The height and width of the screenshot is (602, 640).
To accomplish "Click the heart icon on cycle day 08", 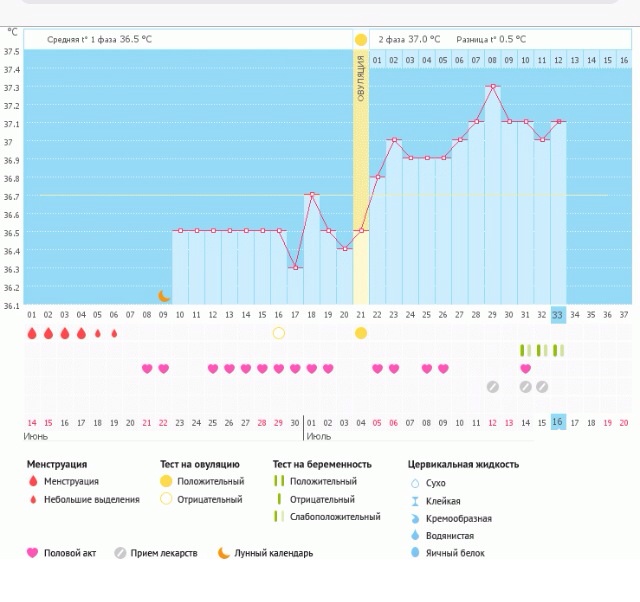I will 147,369.
